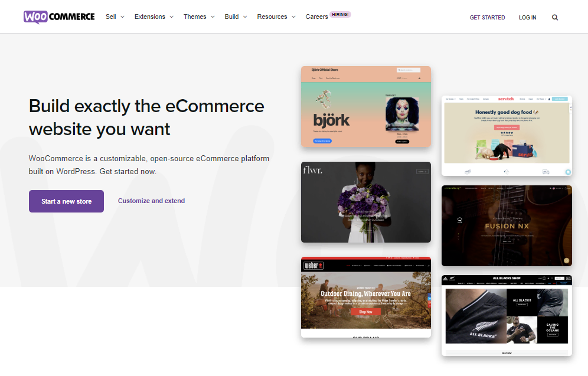Open the Themes menu

(x=195, y=17)
